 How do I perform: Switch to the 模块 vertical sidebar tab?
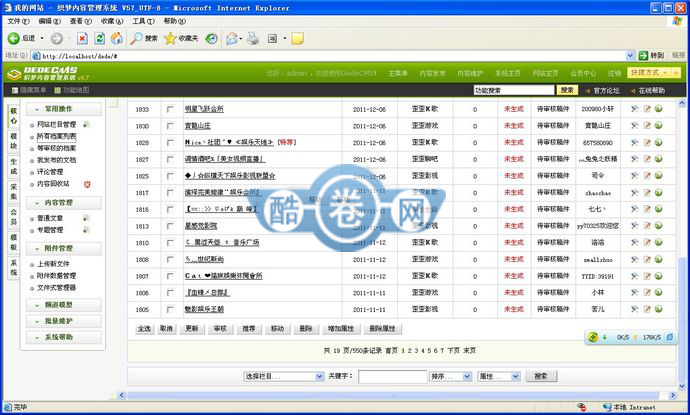14,141
